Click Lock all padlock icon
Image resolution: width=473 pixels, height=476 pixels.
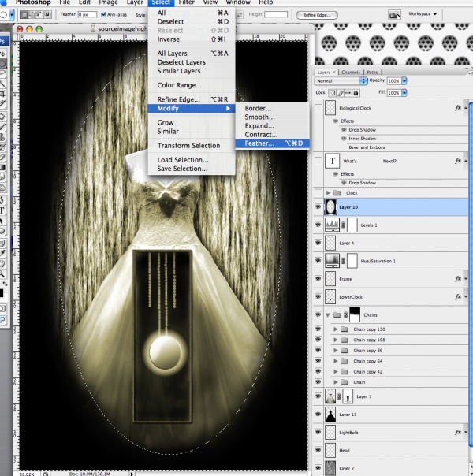(x=356, y=93)
